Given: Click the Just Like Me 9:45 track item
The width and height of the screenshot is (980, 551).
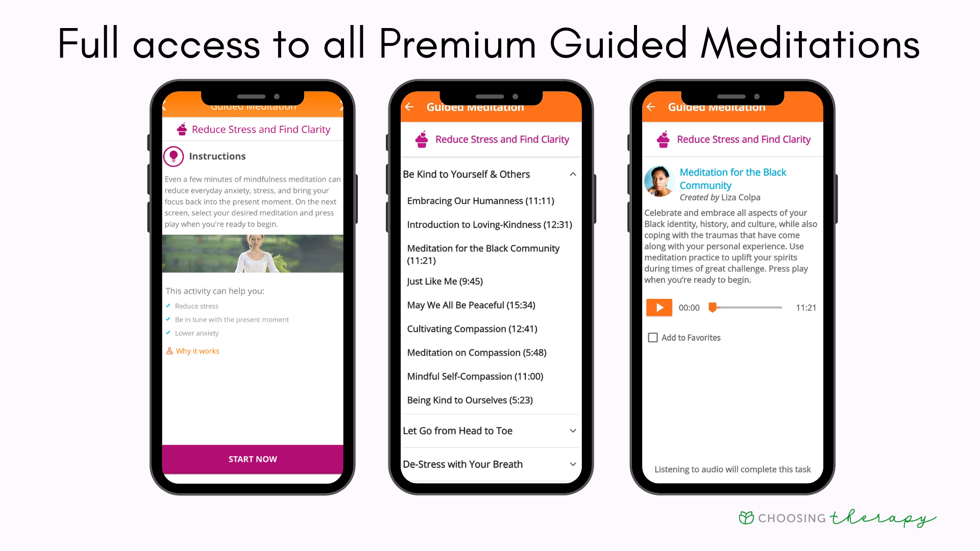Looking at the screenshot, I should coord(444,281).
